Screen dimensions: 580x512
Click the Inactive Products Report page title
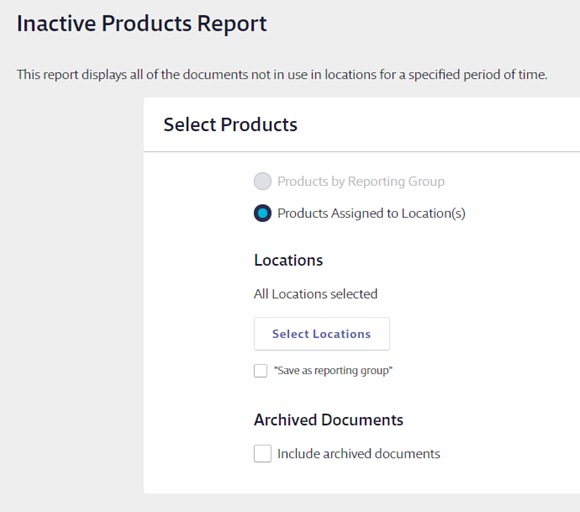[142, 24]
